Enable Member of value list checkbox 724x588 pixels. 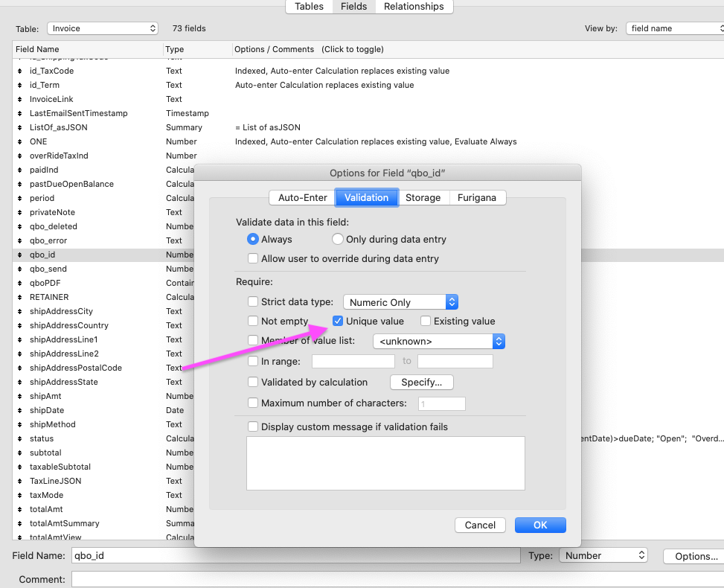pyautogui.click(x=252, y=340)
